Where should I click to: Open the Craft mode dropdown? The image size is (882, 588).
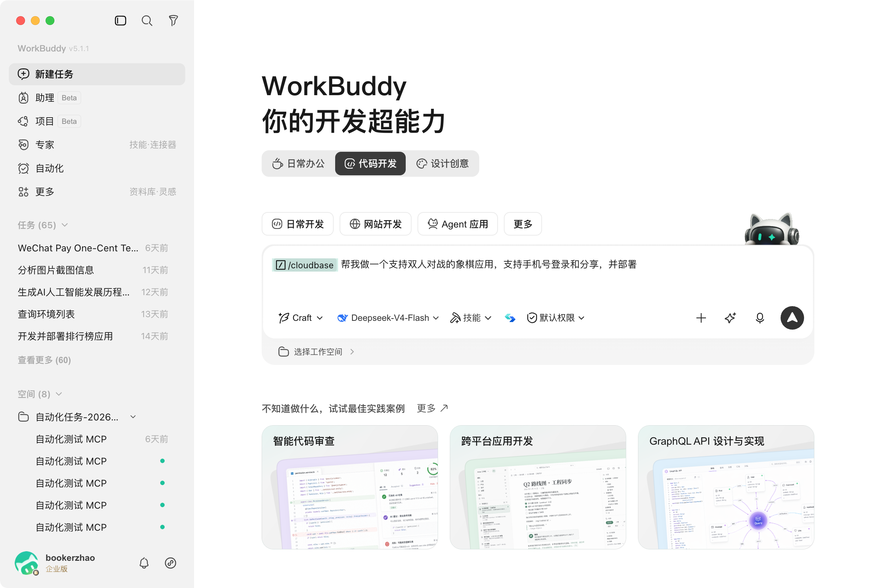[301, 318]
